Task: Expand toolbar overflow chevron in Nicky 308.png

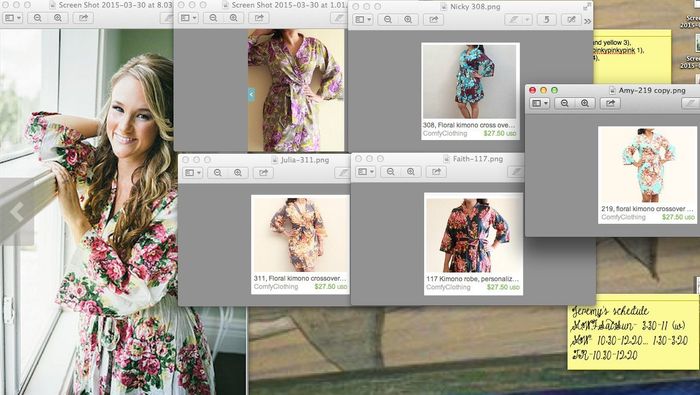Action: point(587,21)
